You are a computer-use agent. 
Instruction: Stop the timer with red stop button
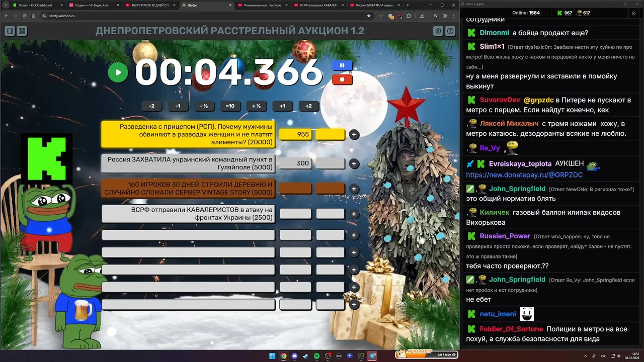click(342, 79)
